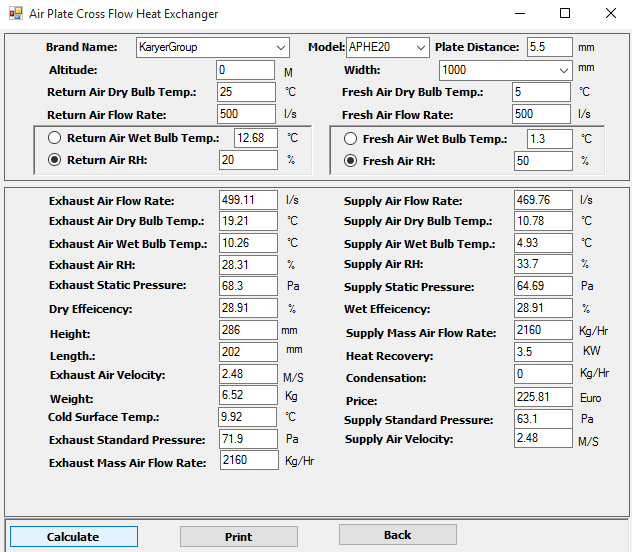Screen dimensions: 632x552
Task: Open the Brand Name dropdown
Action: tap(212, 48)
